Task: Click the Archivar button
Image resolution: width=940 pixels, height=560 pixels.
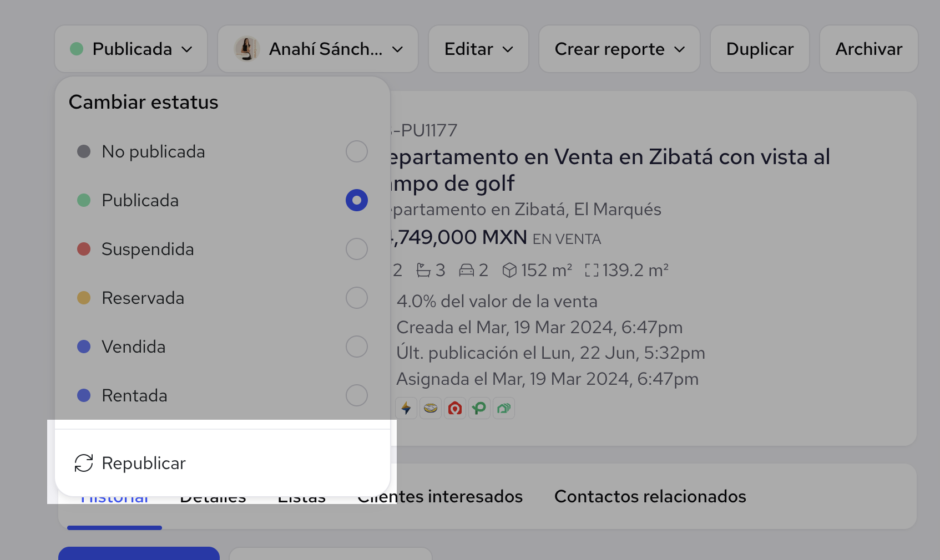Action: [x=869, y=49]
